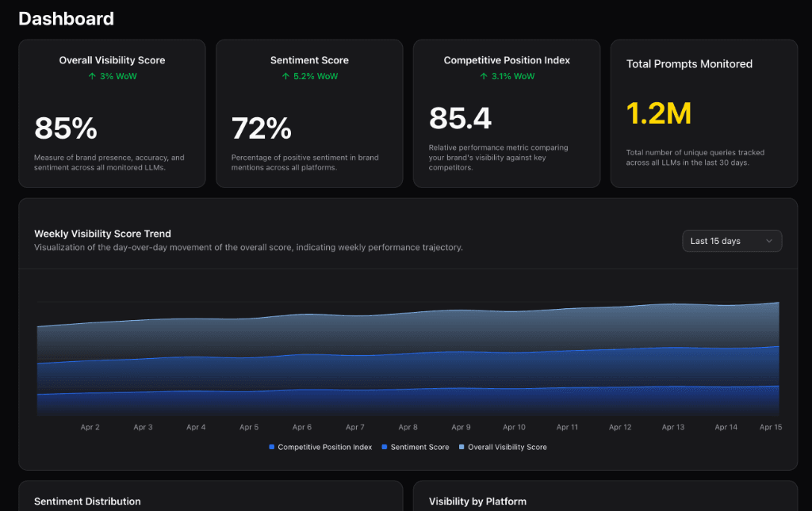Click the up-arrow on Competitive Position Index card

482,77
